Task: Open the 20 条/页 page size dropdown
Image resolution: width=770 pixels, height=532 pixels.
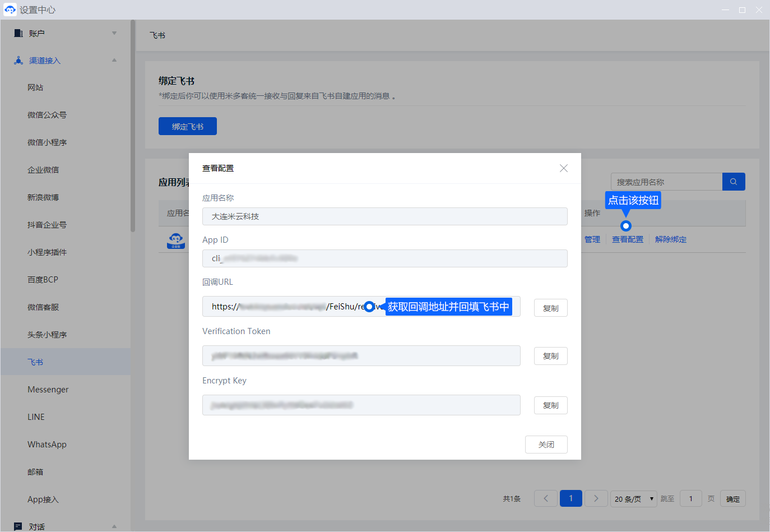Action: pos(633,498)
